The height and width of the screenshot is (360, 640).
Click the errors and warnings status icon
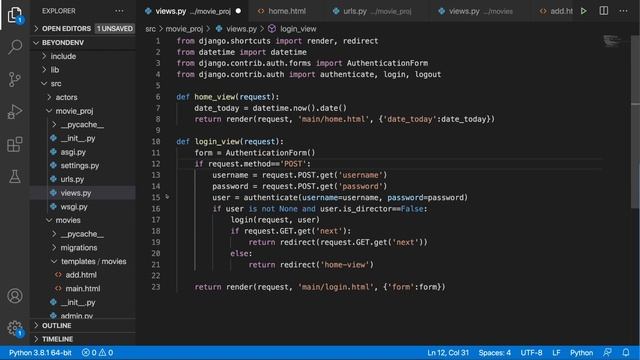(98, 353)
